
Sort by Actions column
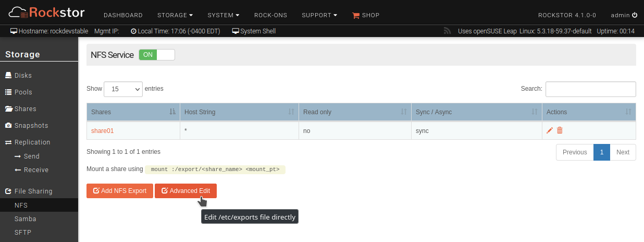click(x=589, y=112)
